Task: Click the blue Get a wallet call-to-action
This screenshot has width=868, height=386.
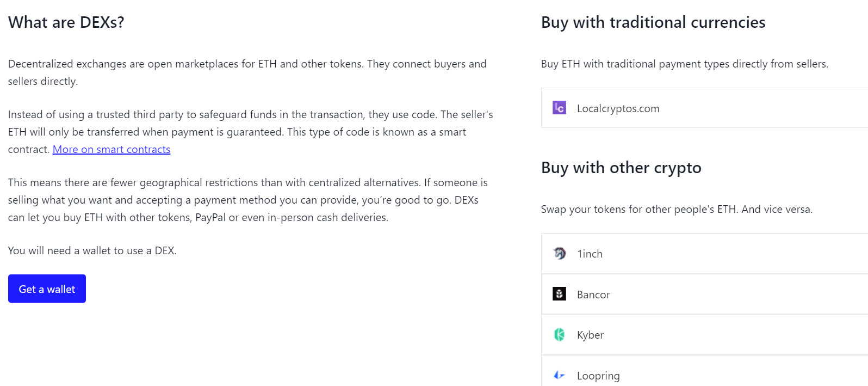Action: pos(47,289)
